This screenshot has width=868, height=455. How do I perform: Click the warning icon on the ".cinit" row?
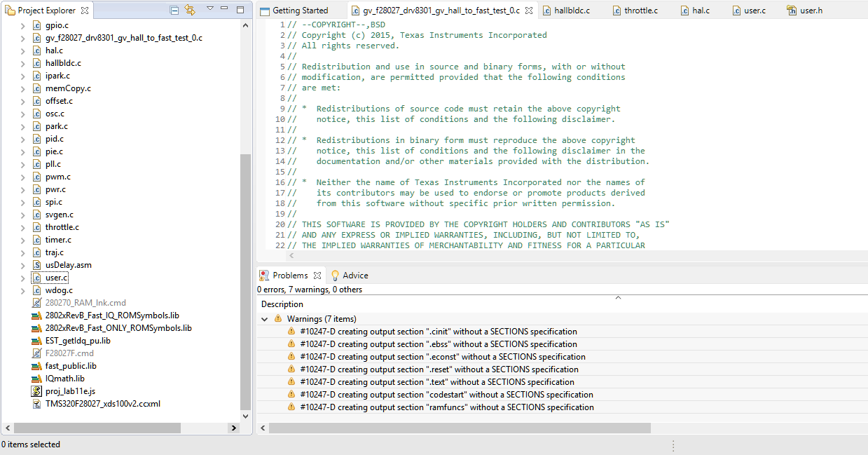291,331
